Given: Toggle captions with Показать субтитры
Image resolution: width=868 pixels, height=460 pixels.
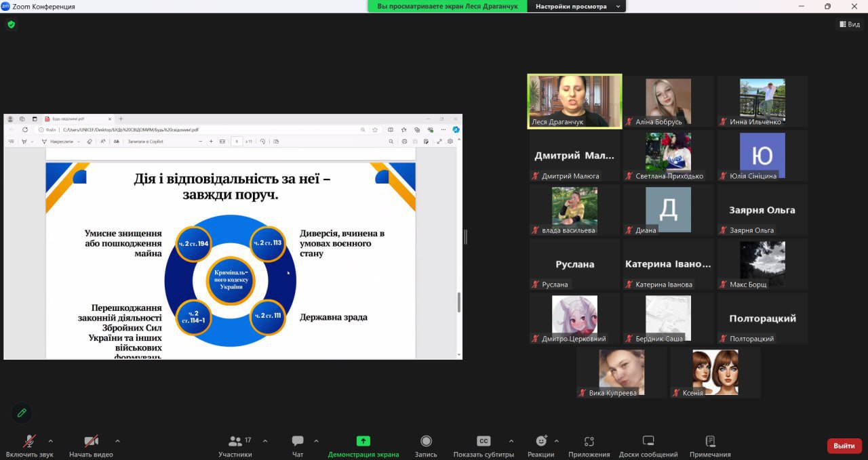Looking at the screenshot, I should tap(484, 446).
